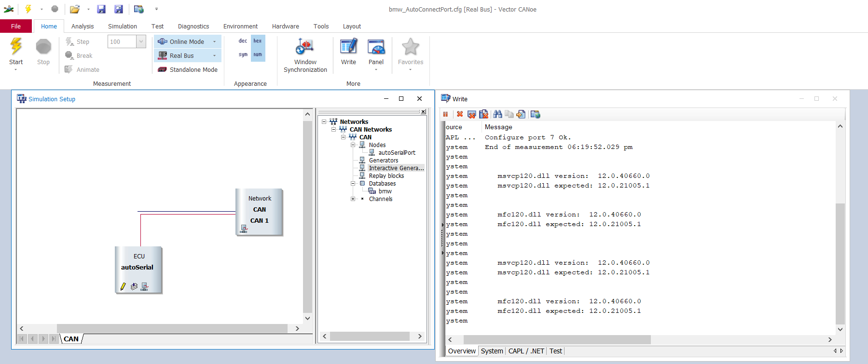868x364 pixels.
Task: Click the Animate icon in Measurement group
Action: click(x=69, y=69)
